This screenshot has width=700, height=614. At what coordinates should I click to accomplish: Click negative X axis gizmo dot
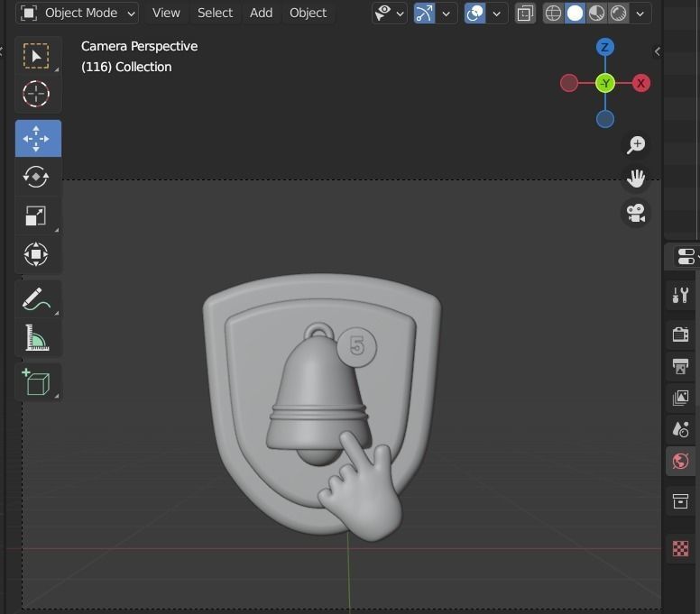coord(568,83)
